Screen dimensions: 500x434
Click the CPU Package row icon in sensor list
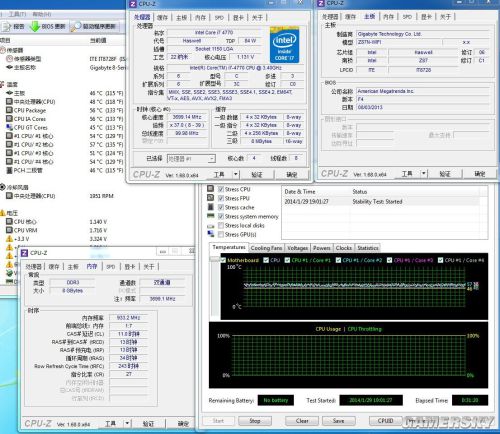tap(10, 110)
